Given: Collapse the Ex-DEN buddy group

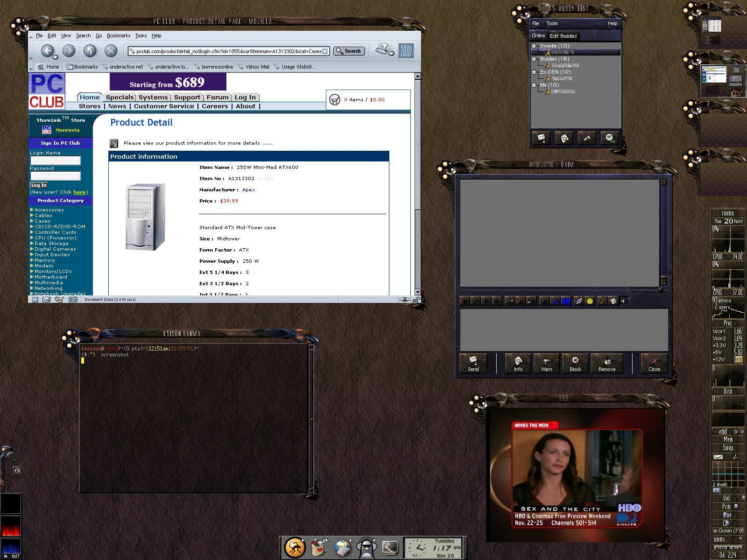Looking at the screenshot, I should pos(535,72).
